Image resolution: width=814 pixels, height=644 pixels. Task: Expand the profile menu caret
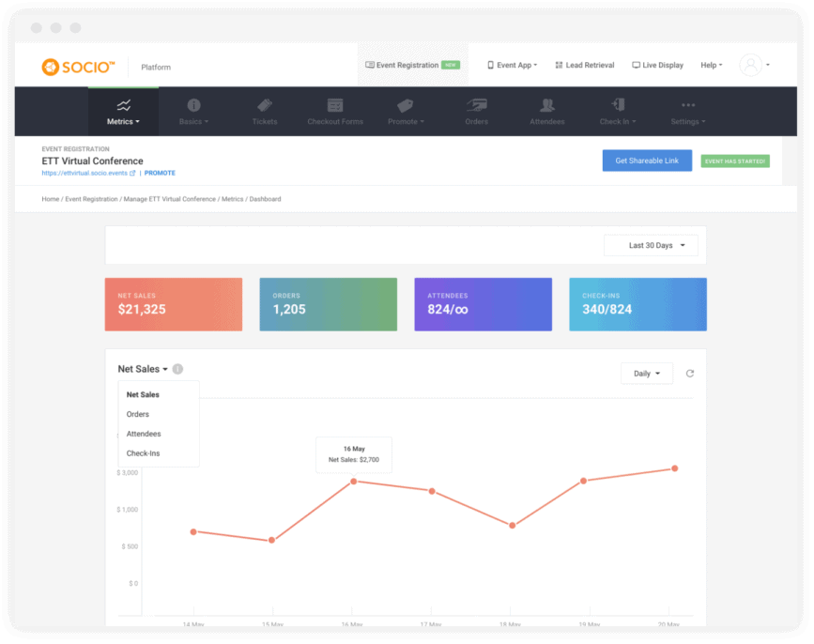point(768,66)
